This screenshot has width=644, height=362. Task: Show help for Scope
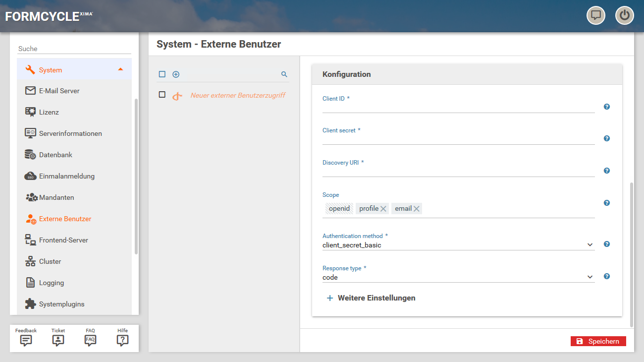pyautogui.click(x=607, y=203)
